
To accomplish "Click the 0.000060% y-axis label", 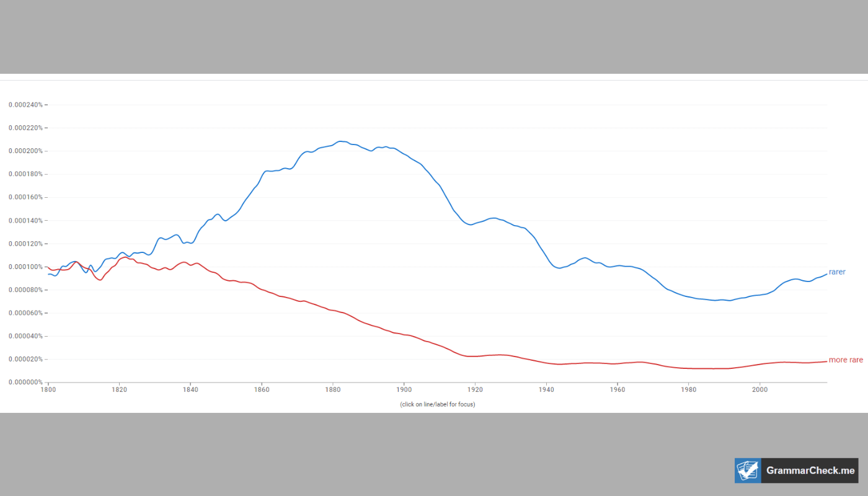I will [25, 313].
